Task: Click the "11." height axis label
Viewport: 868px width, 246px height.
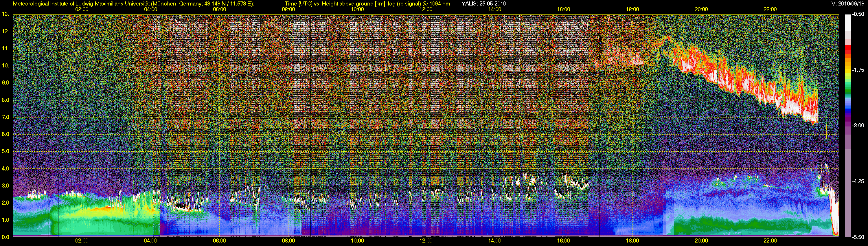Action: [x=5, y=49]
